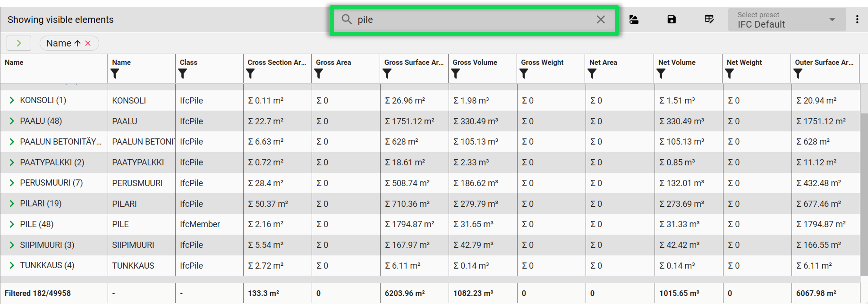Save the current preset with floppy icon

point(672,20)
